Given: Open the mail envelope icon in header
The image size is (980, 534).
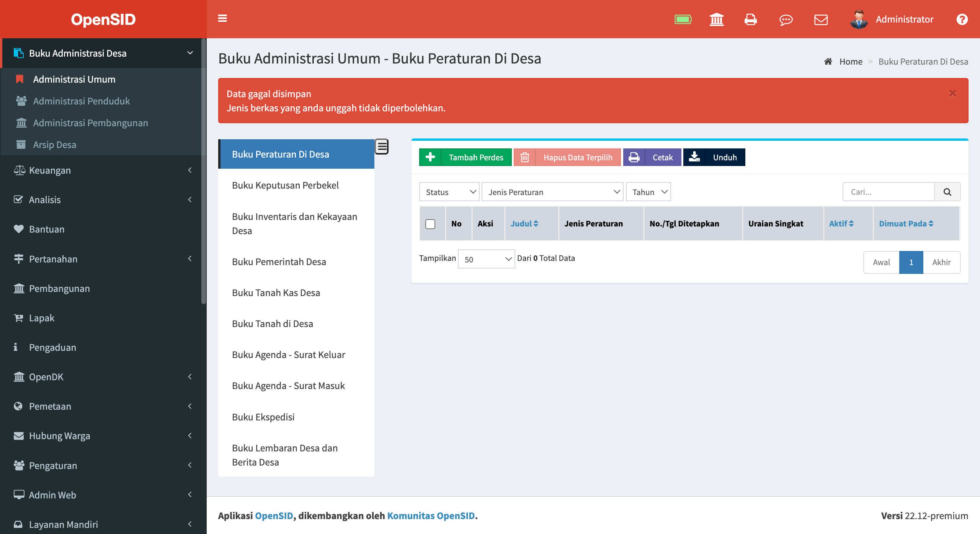Looking at the screenshot, I should click(x=821, y=19).
